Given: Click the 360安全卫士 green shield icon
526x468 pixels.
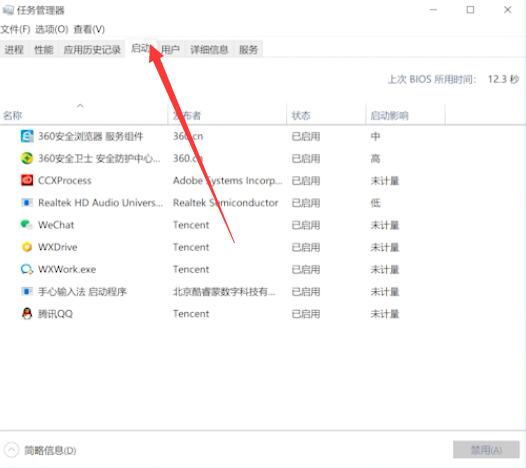Looking at the screenshot, I should pos(27,158).
